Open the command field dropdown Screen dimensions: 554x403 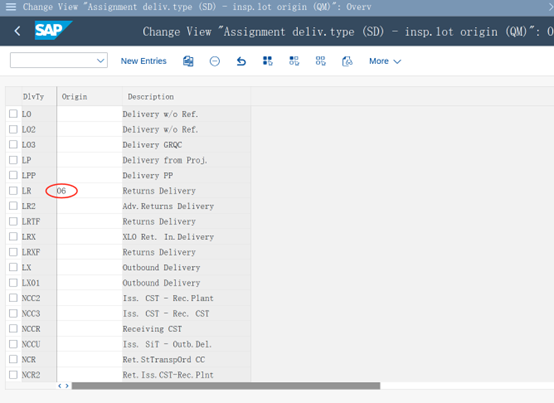[x=100, y=61]
